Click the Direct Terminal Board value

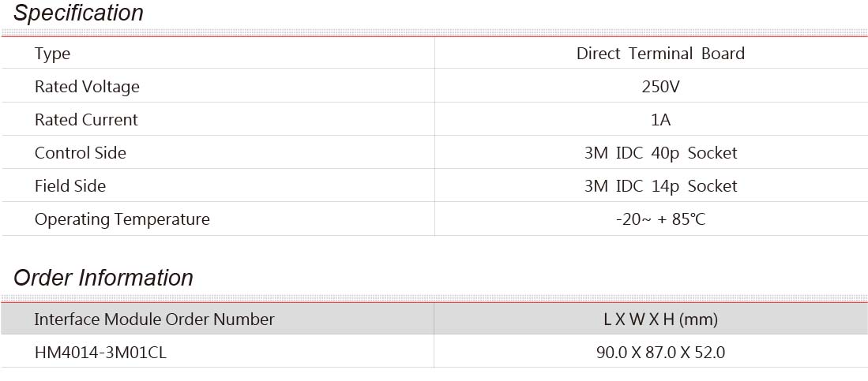[660, 54]
